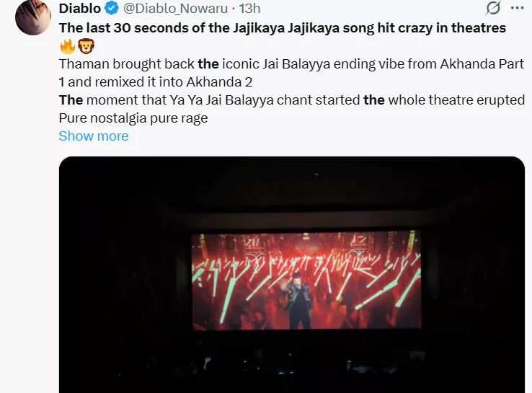Open the Diablo display name

coord(80,8)
